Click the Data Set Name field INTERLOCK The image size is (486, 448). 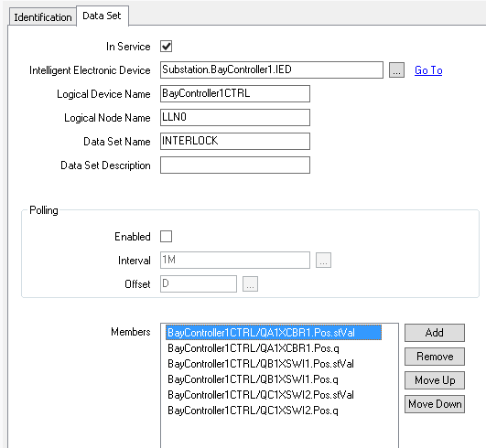[235, 141]
